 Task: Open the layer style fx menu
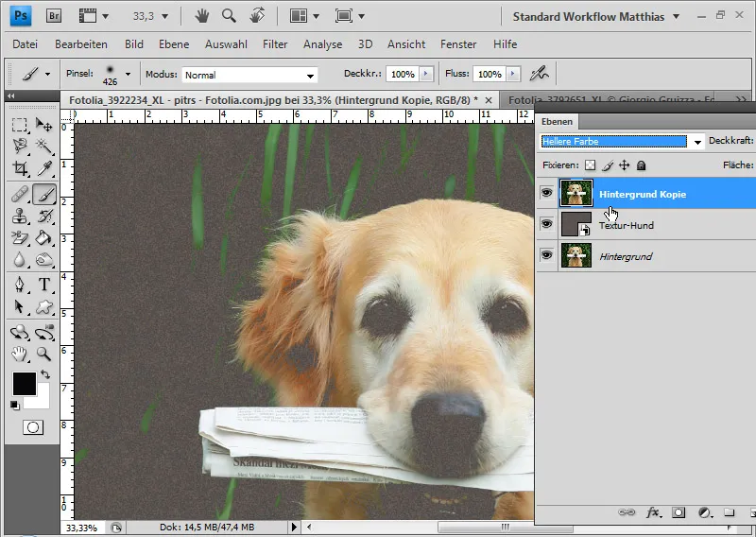[653, 511]
